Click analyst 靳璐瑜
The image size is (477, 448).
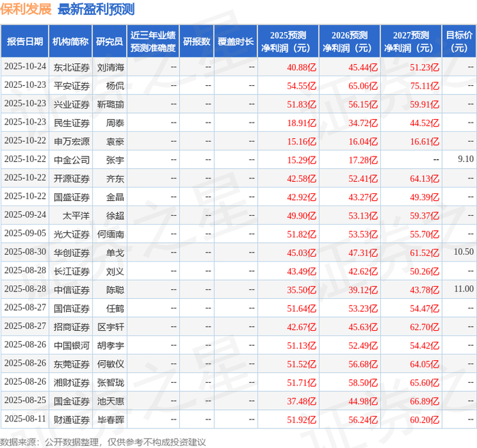(110, 104)
